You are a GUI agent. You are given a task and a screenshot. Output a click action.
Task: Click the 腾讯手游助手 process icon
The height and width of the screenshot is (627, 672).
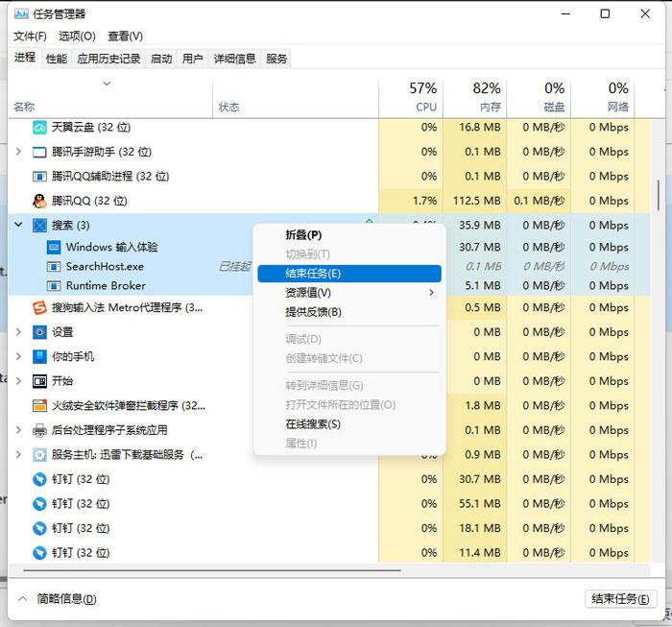[39, 152]
